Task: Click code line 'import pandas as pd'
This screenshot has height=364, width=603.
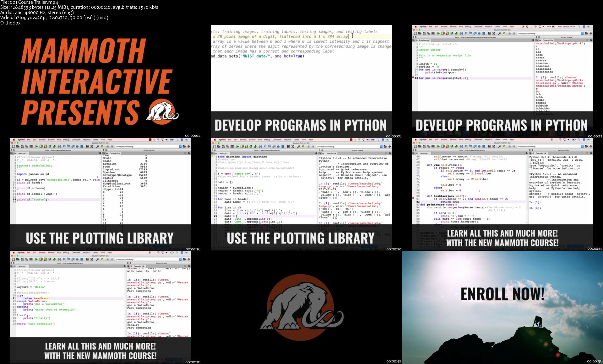Action: pyautogui.click(x=33, y=174)
